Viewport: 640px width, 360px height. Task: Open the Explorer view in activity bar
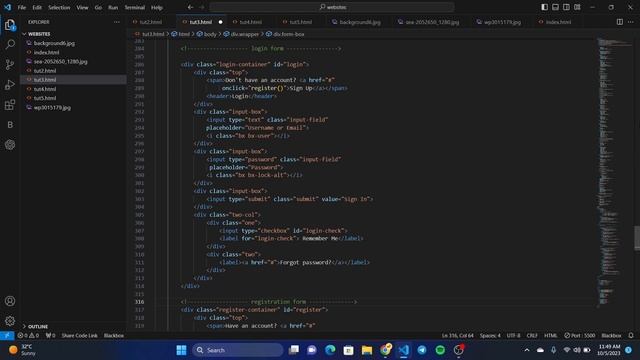click(x=10, y=25)
